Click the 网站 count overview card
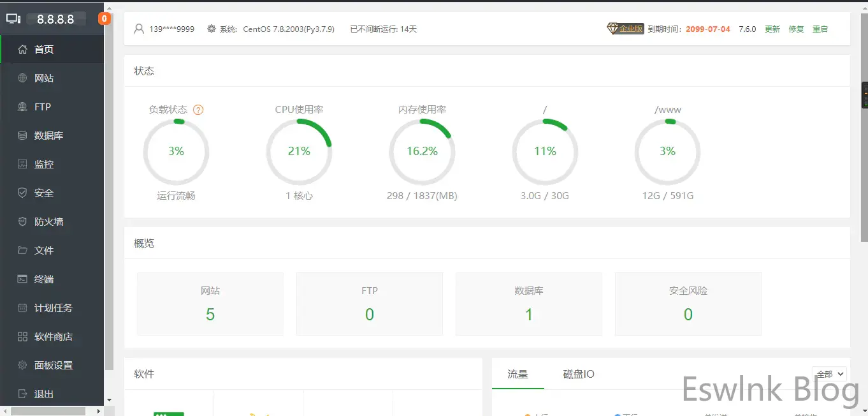The image size is (868, 416). (x=210, y=304)
